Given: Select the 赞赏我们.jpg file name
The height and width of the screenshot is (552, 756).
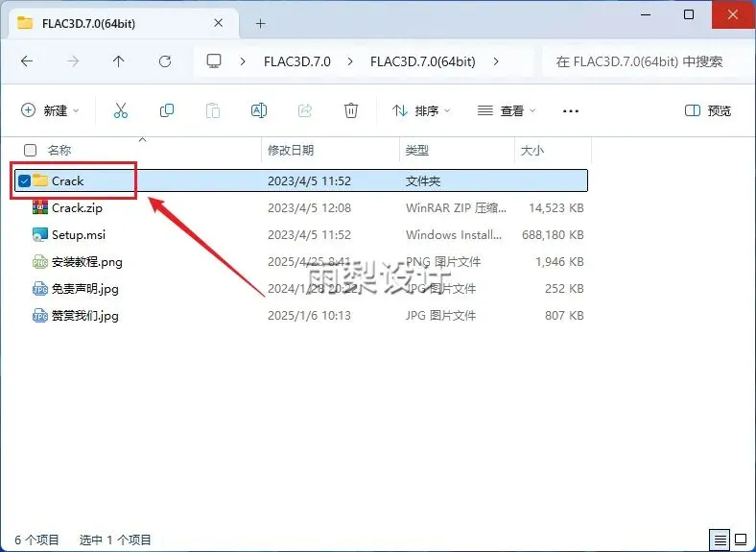Looking at the screenshot, I should 85,316.
